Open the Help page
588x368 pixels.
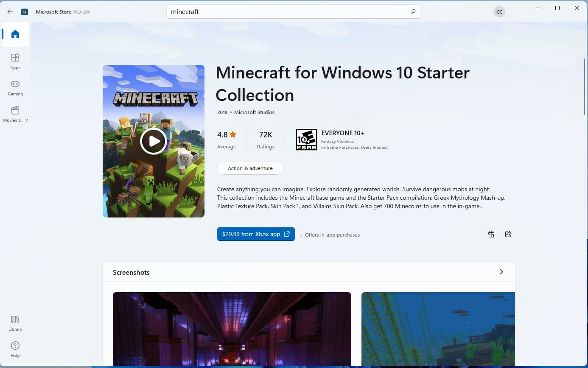point(15,349)
